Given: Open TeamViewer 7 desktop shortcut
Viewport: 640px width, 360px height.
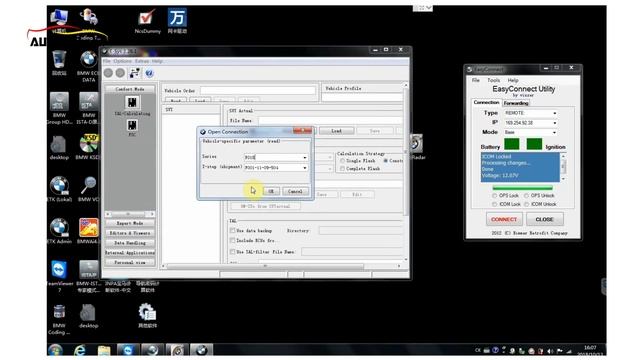Looking at the screenshot, I should pyautogui.click(x=59, y=276).
